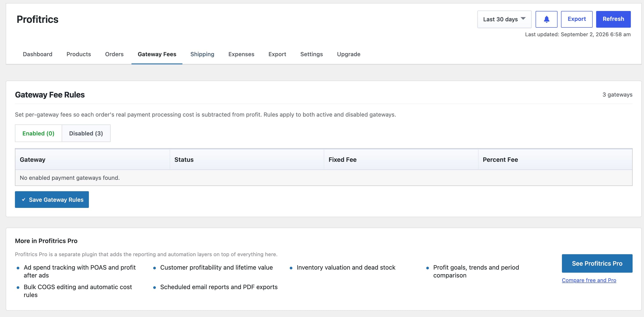Click the Last updated timestamp text
The width and height of the screenshot is (644, 317).
[x=578, y=34]
